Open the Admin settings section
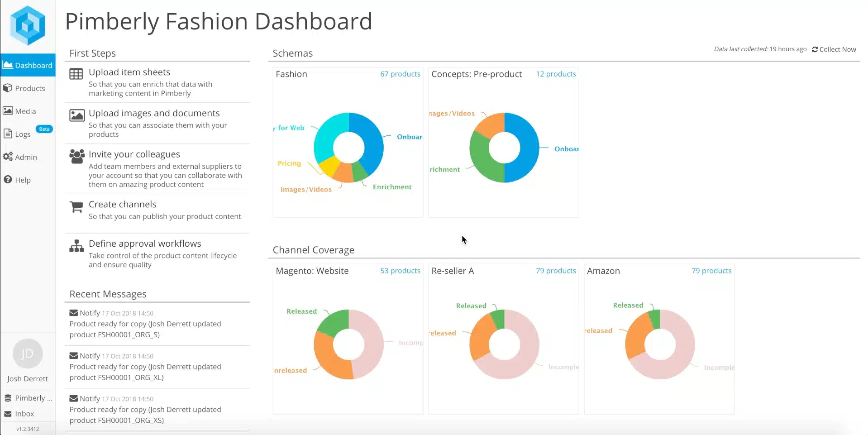Viewport: 868px width, 435px height. click(x=28, y=157)
